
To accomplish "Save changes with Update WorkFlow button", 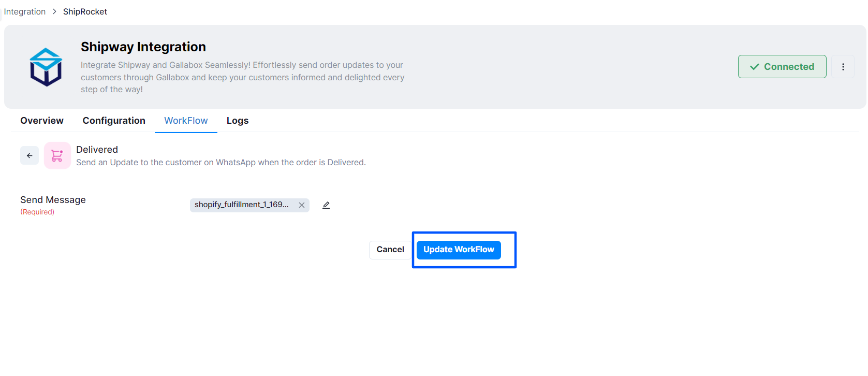I will pos(459,250).
